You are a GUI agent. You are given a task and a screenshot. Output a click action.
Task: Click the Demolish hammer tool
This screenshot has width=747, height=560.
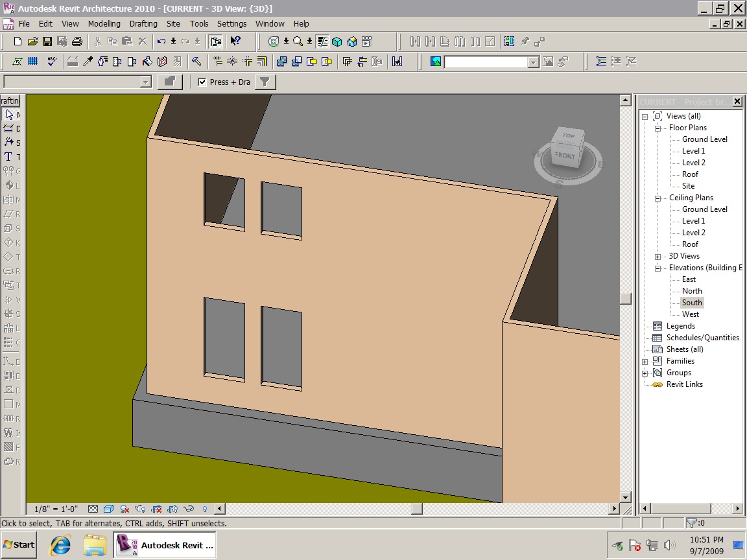point(196,62)
